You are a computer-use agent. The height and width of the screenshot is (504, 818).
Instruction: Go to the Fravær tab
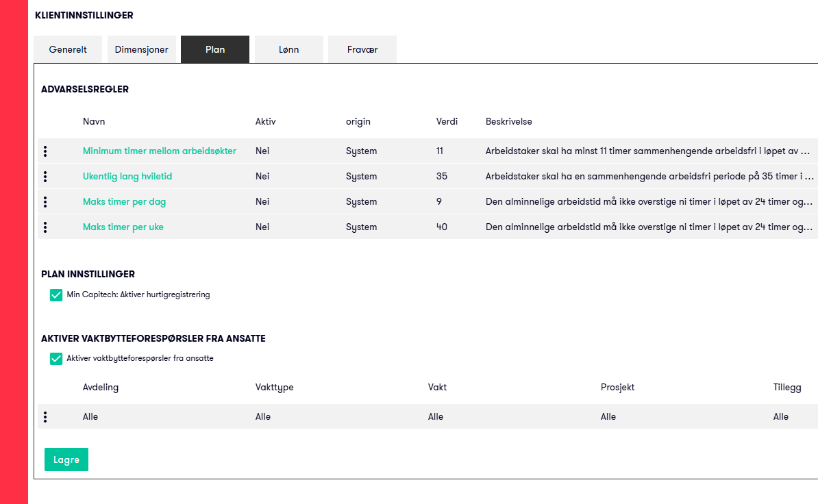point(362,49)
